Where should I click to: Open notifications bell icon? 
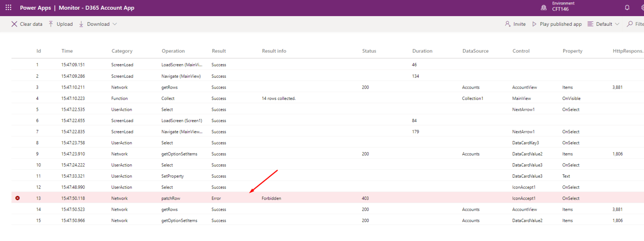tap(627, 8)
